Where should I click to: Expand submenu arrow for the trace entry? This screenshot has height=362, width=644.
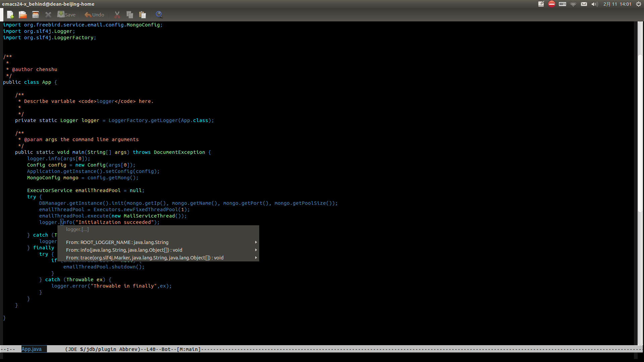pyautogui.click(x=256, y=258)
